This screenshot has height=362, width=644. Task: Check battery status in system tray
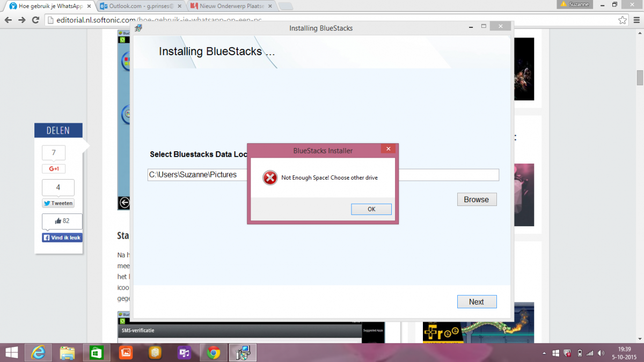580,353
